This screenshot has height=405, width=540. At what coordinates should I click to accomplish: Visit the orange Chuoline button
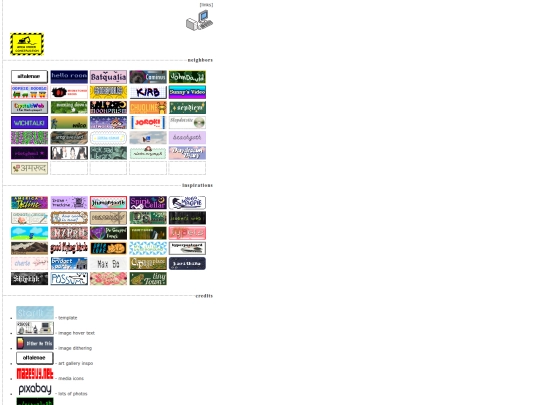tap(148, 107)
